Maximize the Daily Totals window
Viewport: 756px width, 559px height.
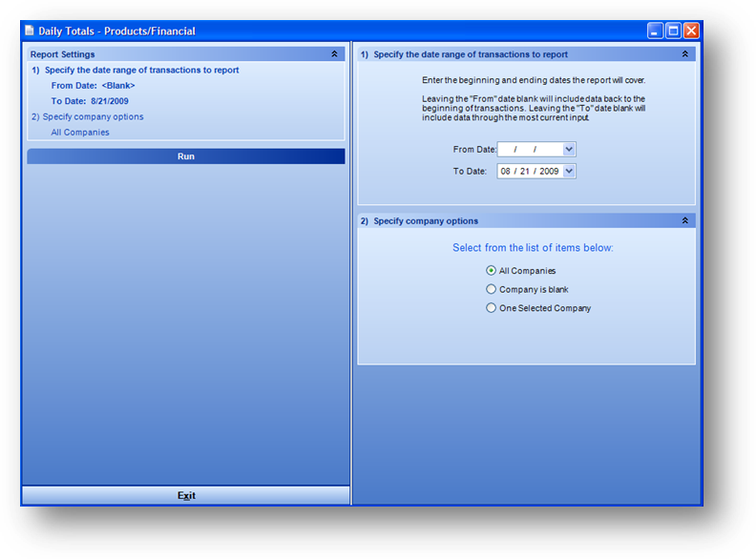click(673, 31)
